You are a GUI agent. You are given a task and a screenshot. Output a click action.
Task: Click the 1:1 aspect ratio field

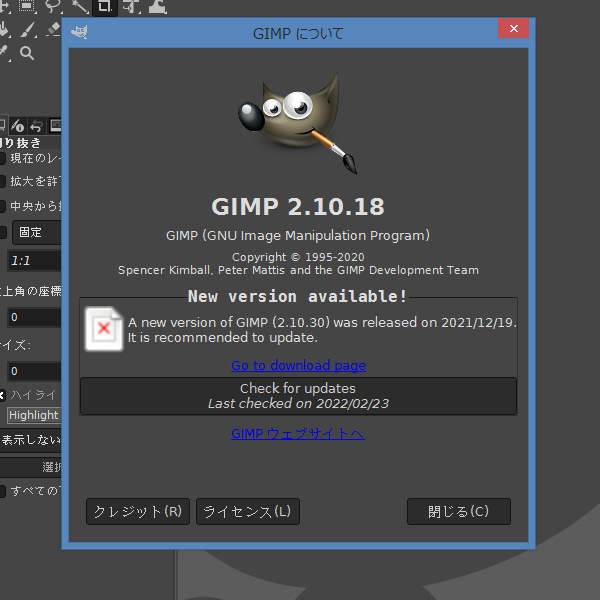coord(34,261)
